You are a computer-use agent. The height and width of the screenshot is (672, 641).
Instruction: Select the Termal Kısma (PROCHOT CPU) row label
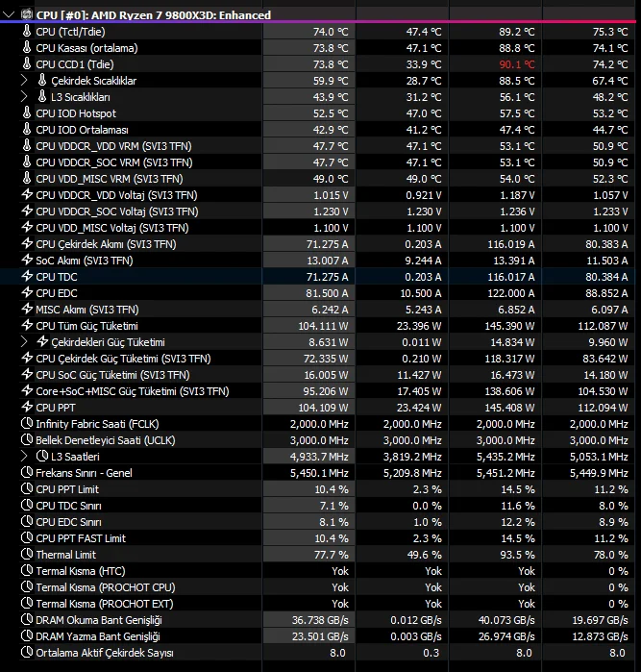coord(106,587)
